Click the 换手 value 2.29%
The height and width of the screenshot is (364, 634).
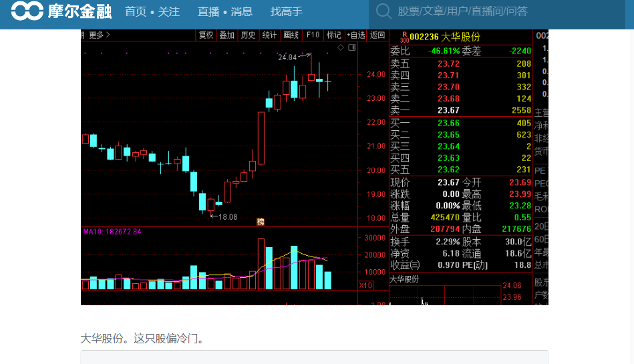click(x=448, y=242)
